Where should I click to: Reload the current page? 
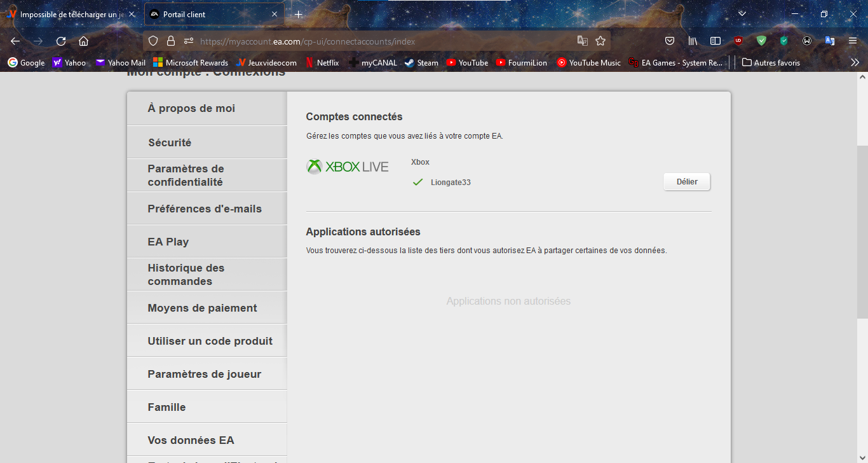tap(61, 41)
